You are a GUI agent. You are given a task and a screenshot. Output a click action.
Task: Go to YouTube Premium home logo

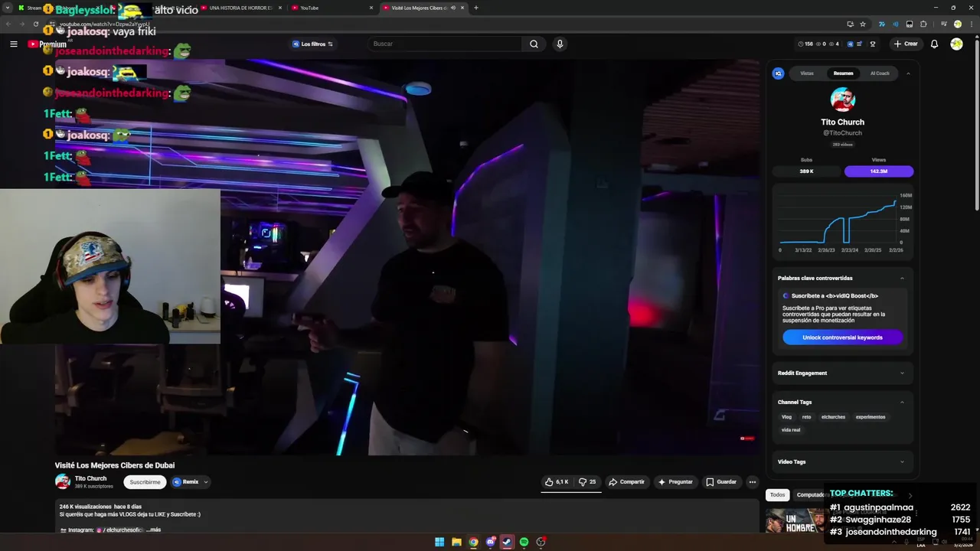coord(47,44)
